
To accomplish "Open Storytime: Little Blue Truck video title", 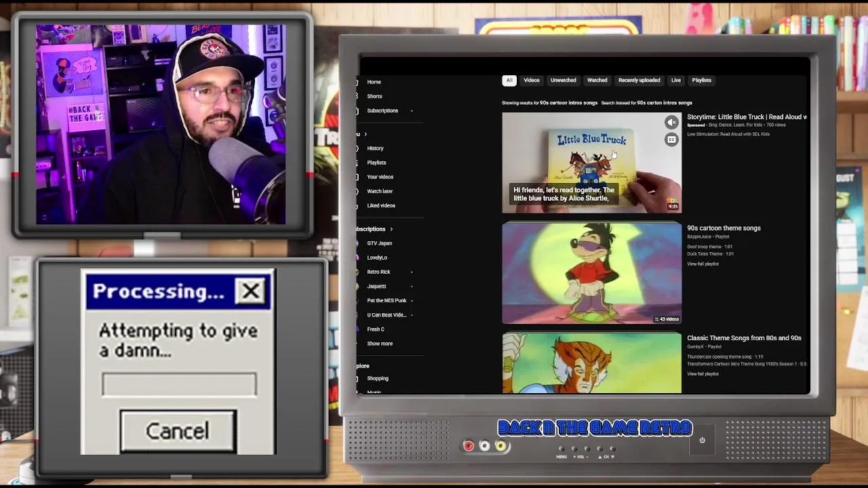I will [x=747, y=117].
